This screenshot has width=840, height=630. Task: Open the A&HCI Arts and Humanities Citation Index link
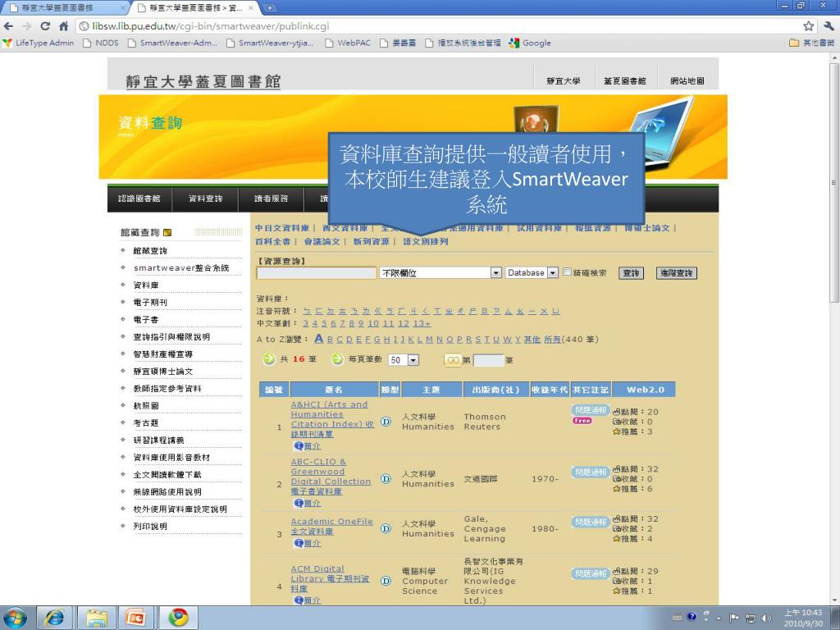click(x=332, y=419)
